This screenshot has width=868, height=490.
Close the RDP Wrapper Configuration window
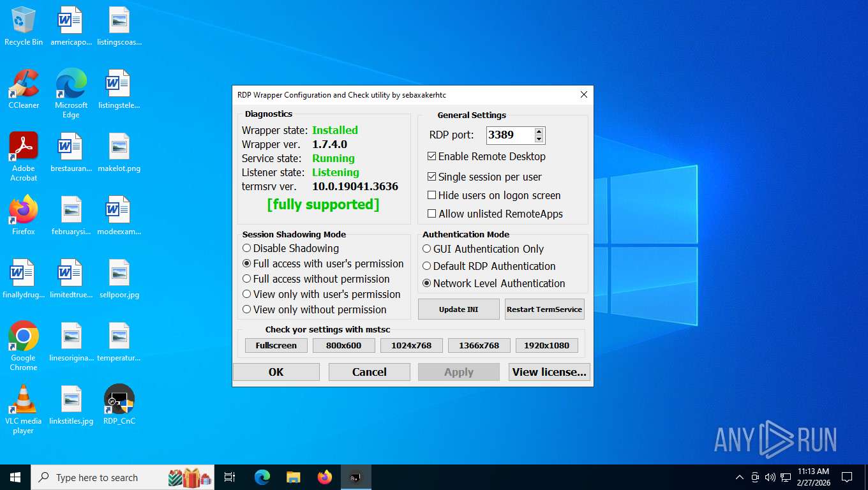[583, 94]
